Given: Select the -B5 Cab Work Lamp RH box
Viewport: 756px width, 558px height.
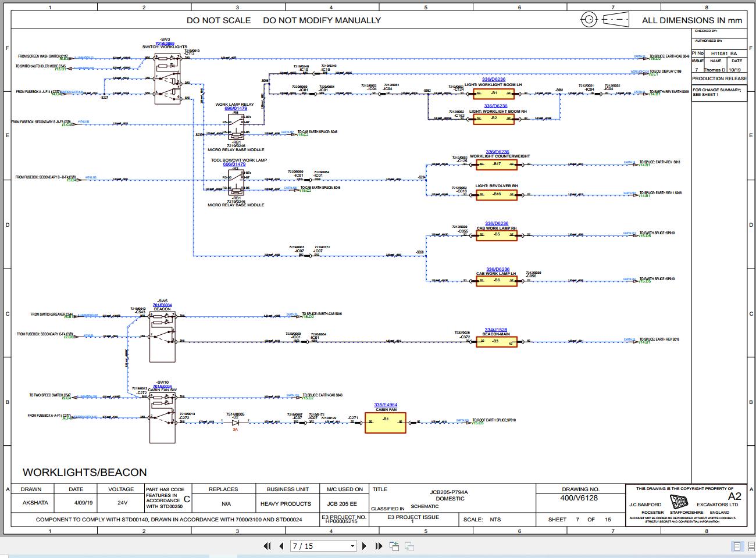Looking at the screenshot, I should click(x=496, y=234).
